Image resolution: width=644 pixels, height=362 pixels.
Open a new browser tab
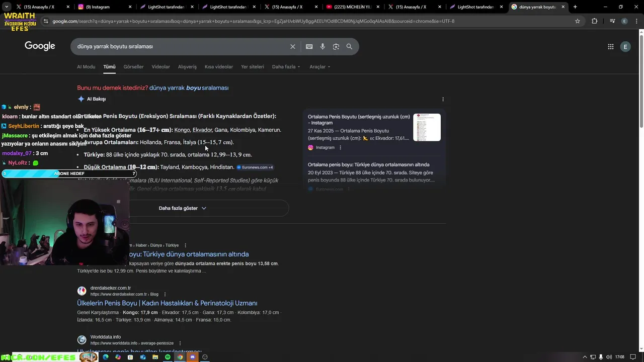(x=575, y=7)
